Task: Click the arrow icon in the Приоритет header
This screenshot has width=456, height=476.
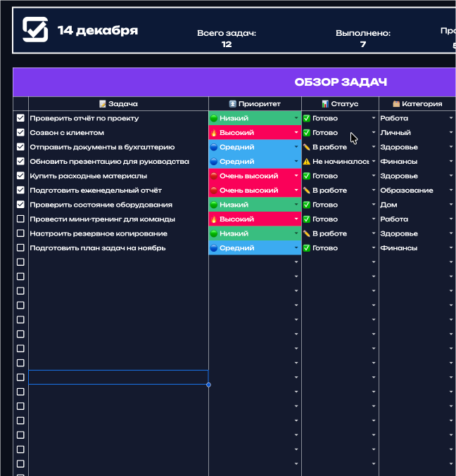Action: 233,104
